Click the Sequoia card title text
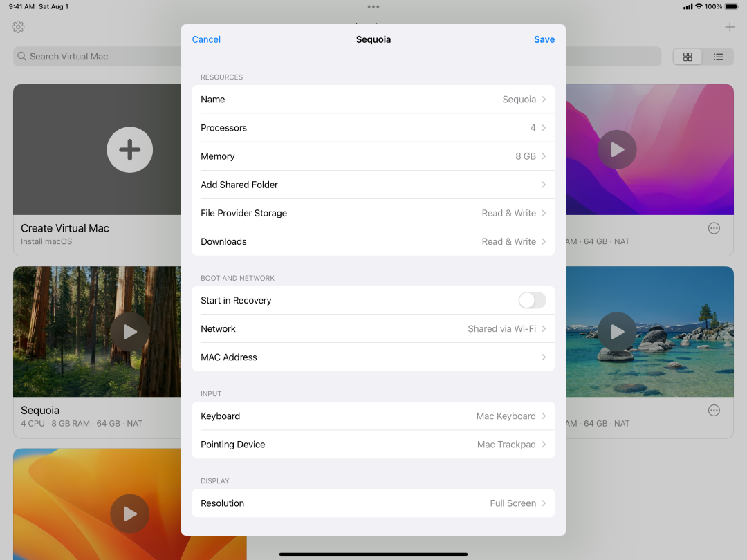Image resolution: width=747 pixels, height=560 pixels. [40, 410]
